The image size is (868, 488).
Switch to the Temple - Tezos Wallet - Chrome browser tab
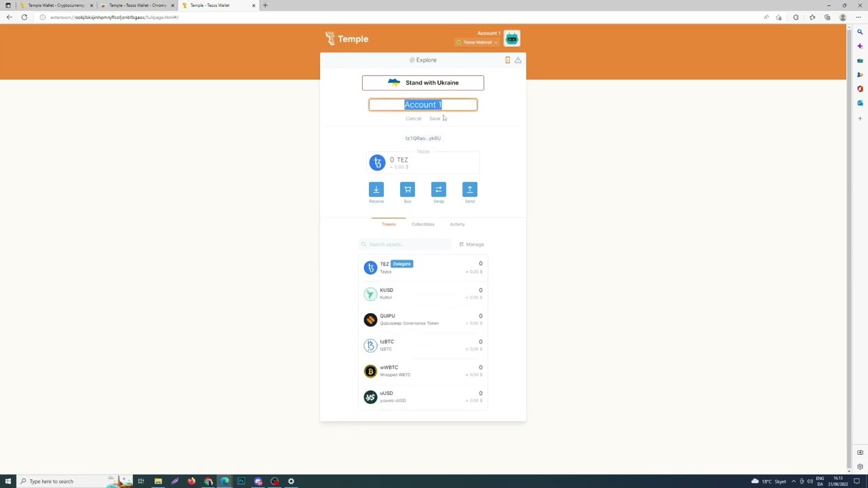[x=138, y=5]
